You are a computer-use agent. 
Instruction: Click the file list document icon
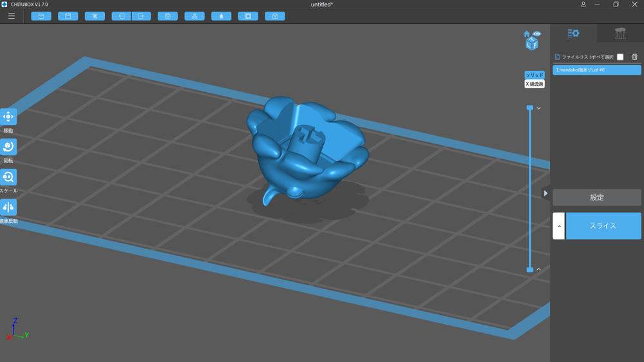coord(557,57)
